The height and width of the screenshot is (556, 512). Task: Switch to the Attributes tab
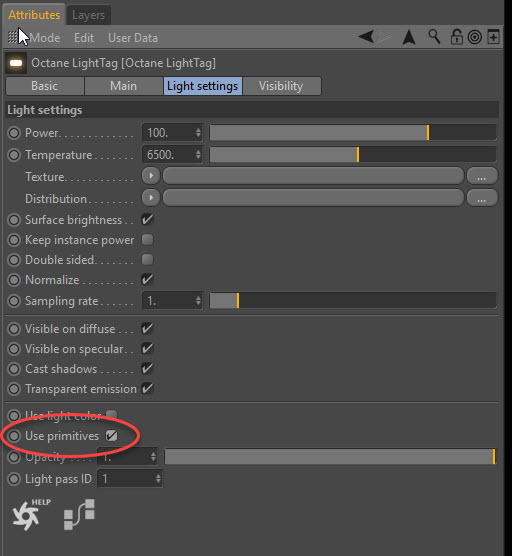click(34, 15)
